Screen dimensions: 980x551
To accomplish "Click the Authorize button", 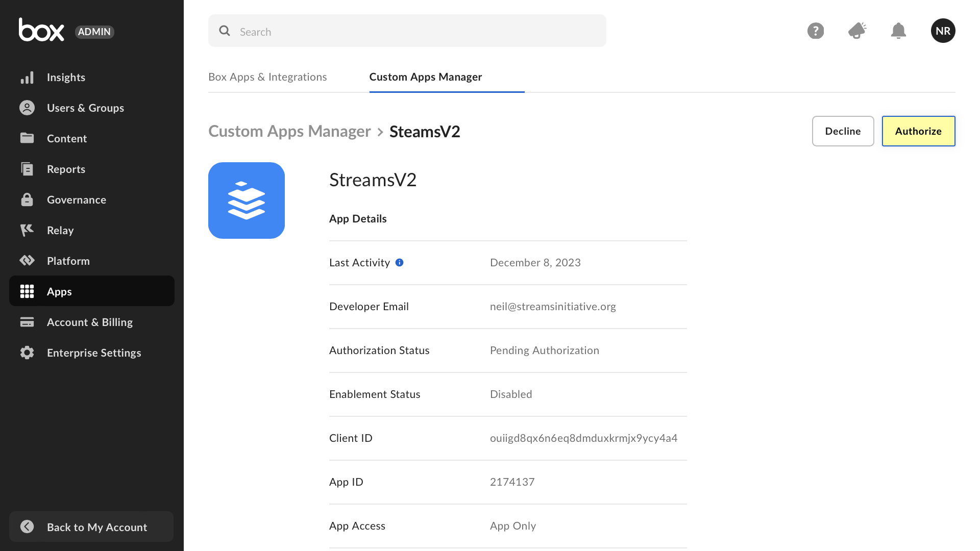I will [x=918, y=131].
